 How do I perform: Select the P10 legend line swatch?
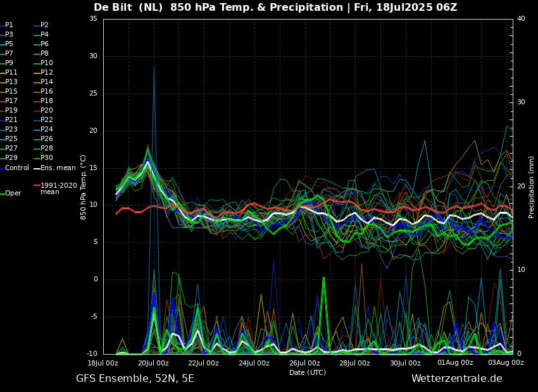37,63
